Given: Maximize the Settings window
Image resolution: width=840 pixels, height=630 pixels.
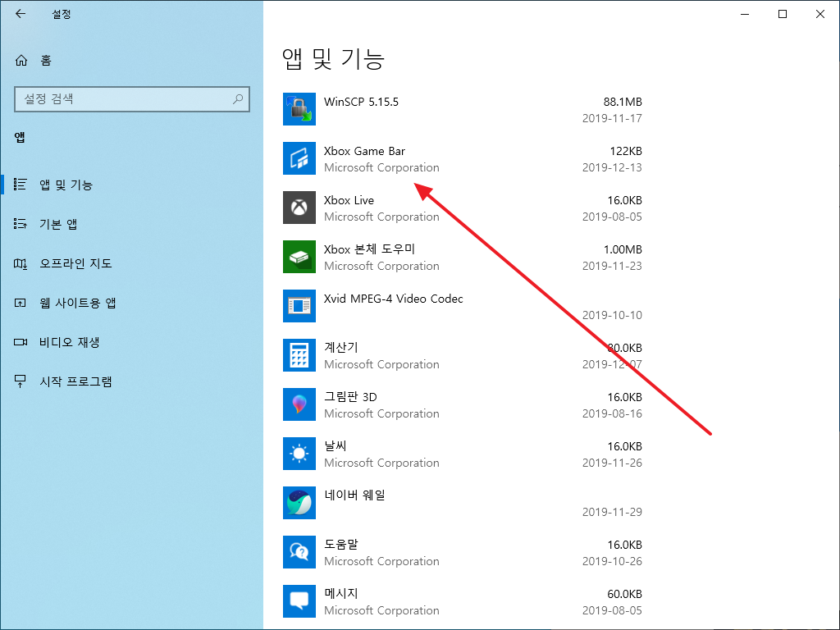Looking at the screenshot, I should pos(782,14).
